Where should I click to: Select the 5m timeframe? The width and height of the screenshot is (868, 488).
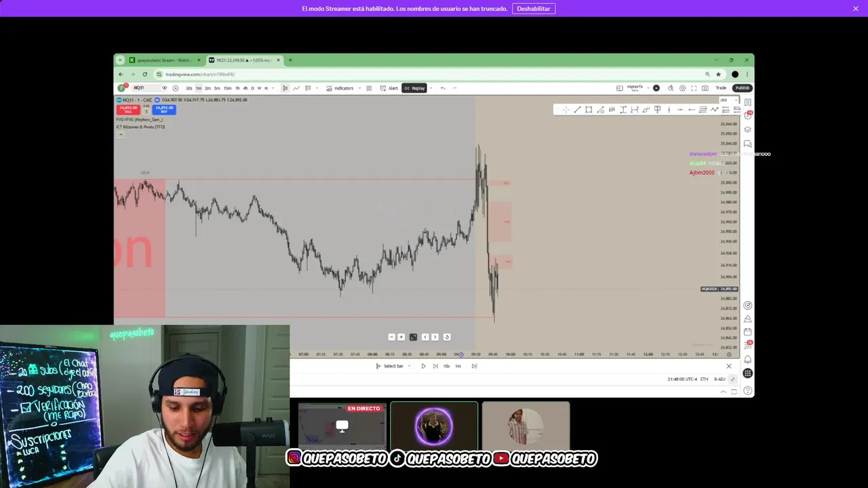pos(217,88)
